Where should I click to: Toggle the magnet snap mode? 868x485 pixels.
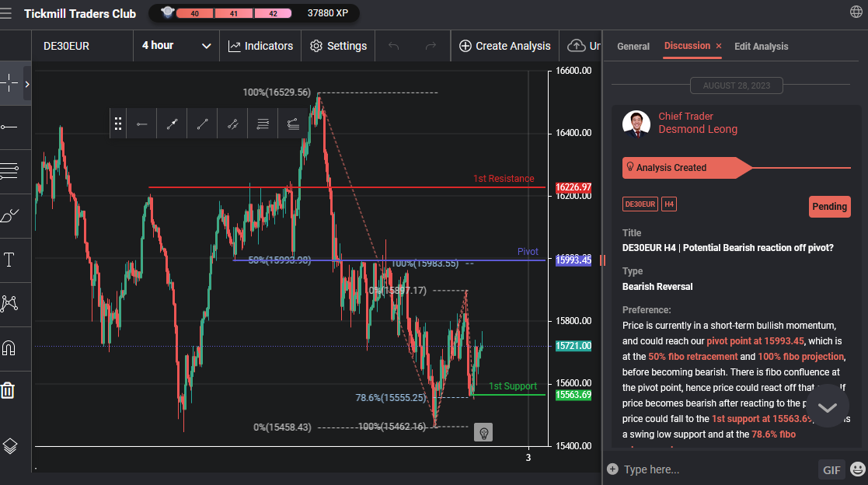click(x=9, y=347)
